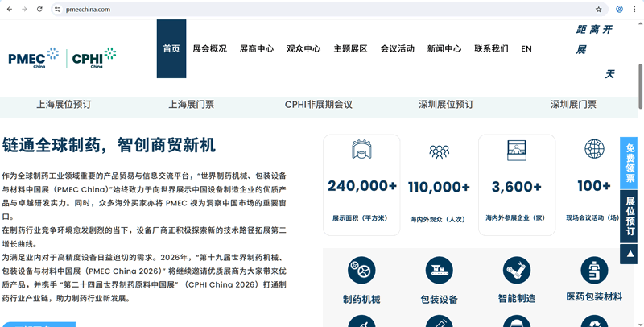Screen dimensions: 644x327
Task: Select the 首页 navigation tab
Action: pyautogui.click(x=171, y=48)
